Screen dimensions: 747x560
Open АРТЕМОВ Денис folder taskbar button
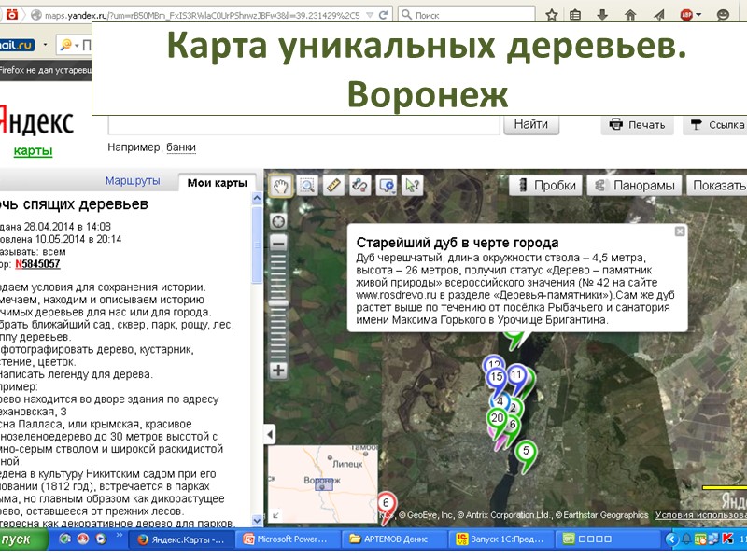point(394,539)
